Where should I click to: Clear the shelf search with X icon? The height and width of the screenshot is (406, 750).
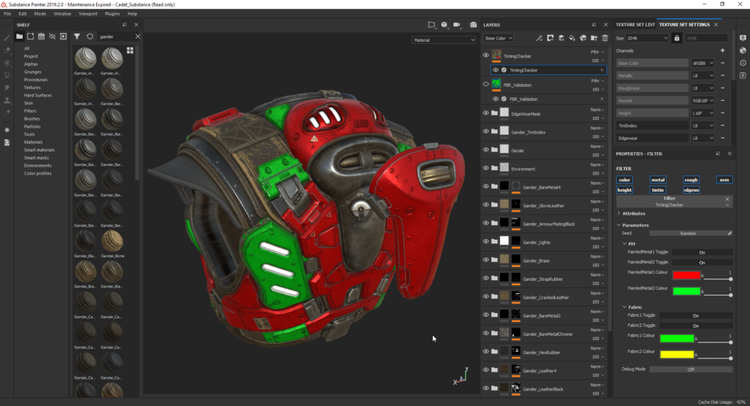click(x=137, y=36)
